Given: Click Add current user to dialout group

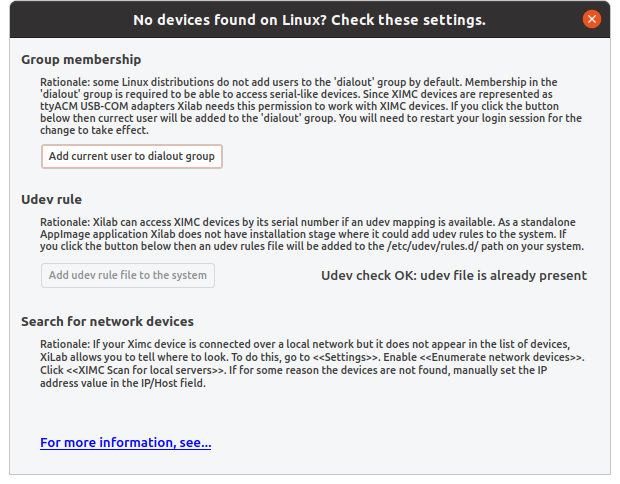Looking at the screenshot, I should (132, 156).
